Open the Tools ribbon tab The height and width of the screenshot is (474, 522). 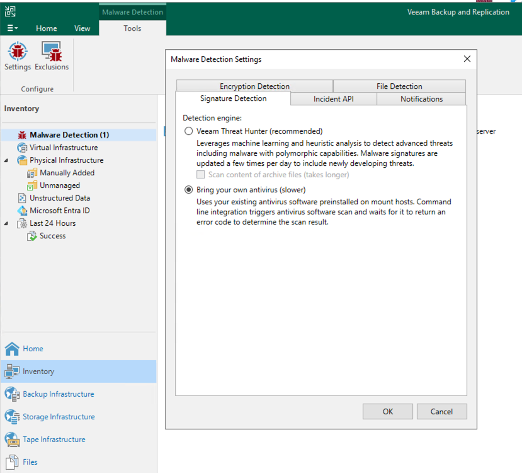pyautogui.click(x=132, y=28)
